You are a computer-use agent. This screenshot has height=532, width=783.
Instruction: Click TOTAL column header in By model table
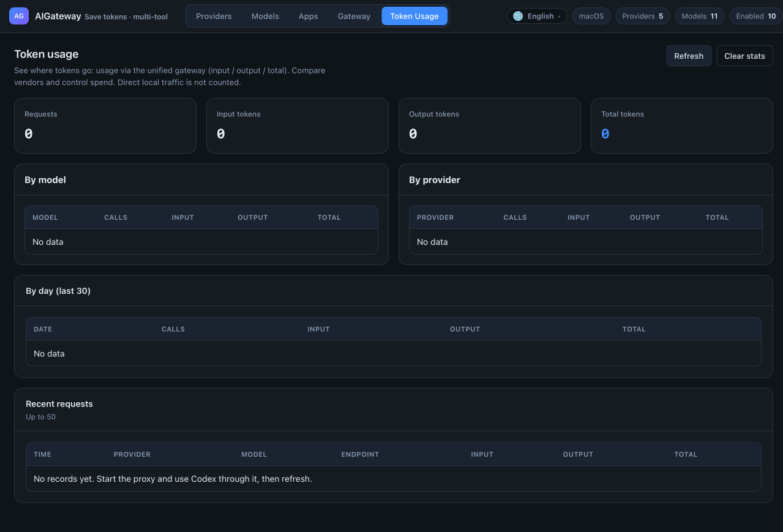[329, 217]
